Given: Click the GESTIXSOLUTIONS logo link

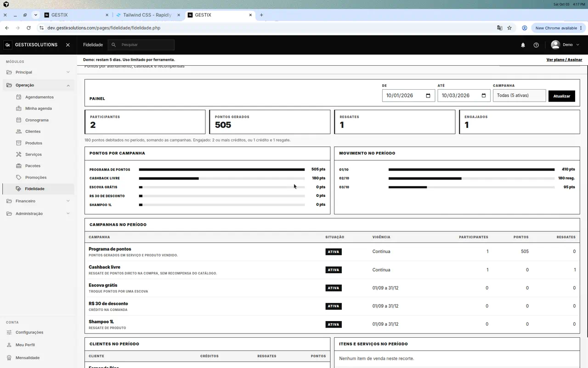Looking at the screenshot, I should click(31, 45).
